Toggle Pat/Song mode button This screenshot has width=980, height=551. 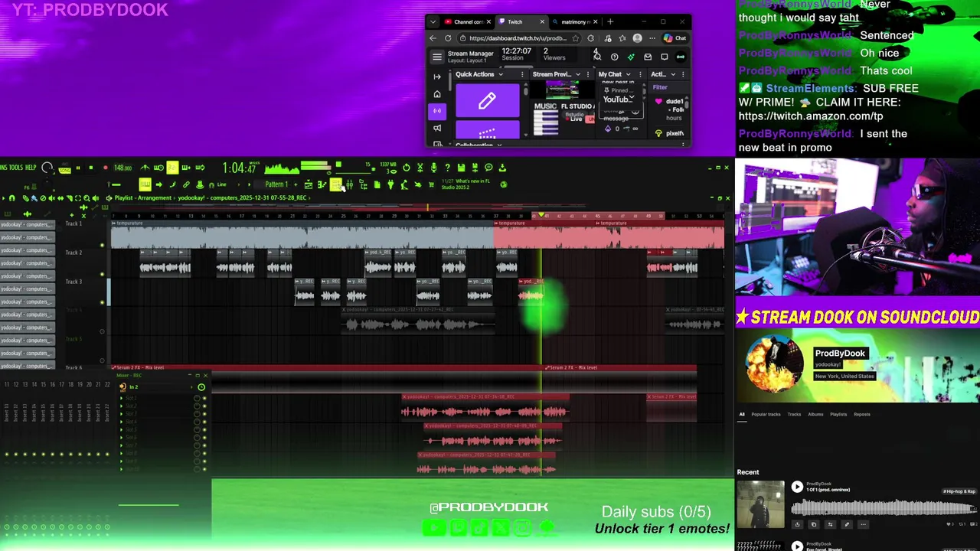[64, 168]
